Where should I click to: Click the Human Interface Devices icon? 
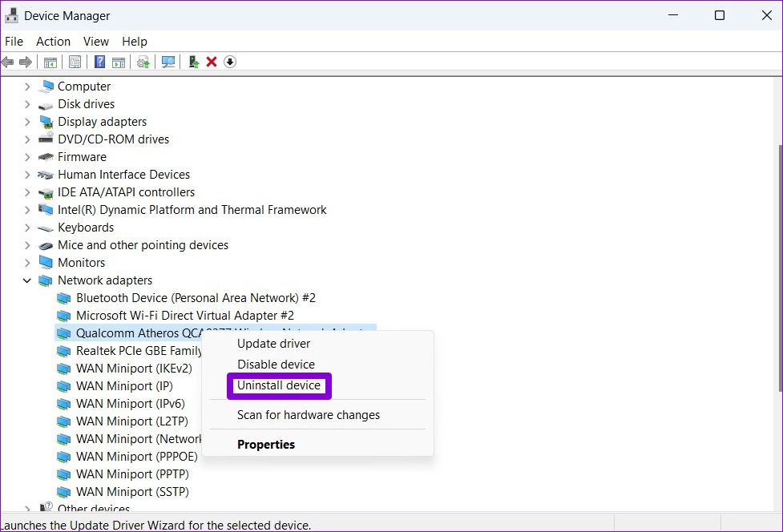[x=46, y=175]
